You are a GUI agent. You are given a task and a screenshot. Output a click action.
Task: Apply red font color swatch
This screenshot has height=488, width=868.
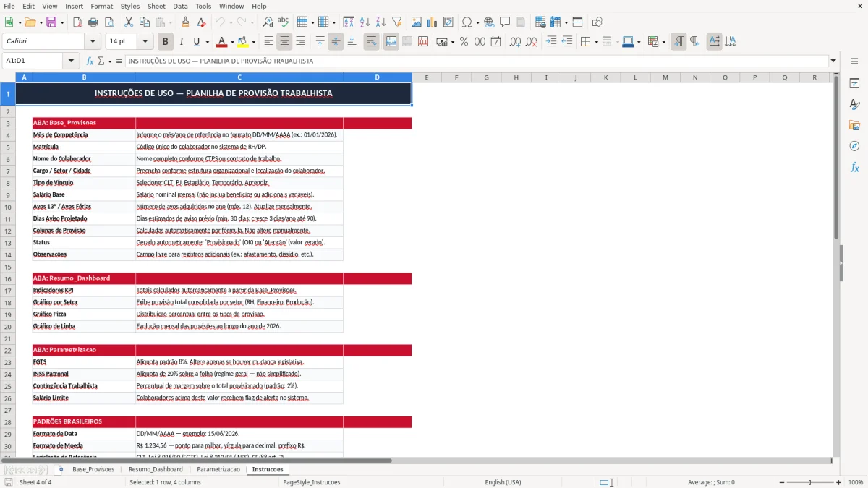pyautogui.click(x=222, y=42)
